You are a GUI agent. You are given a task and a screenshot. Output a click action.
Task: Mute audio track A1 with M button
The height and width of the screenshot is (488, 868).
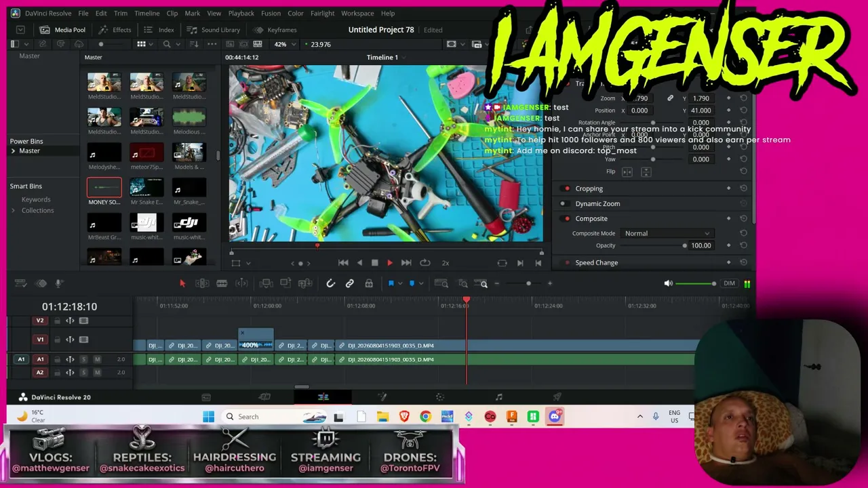(x=97, y=359)
